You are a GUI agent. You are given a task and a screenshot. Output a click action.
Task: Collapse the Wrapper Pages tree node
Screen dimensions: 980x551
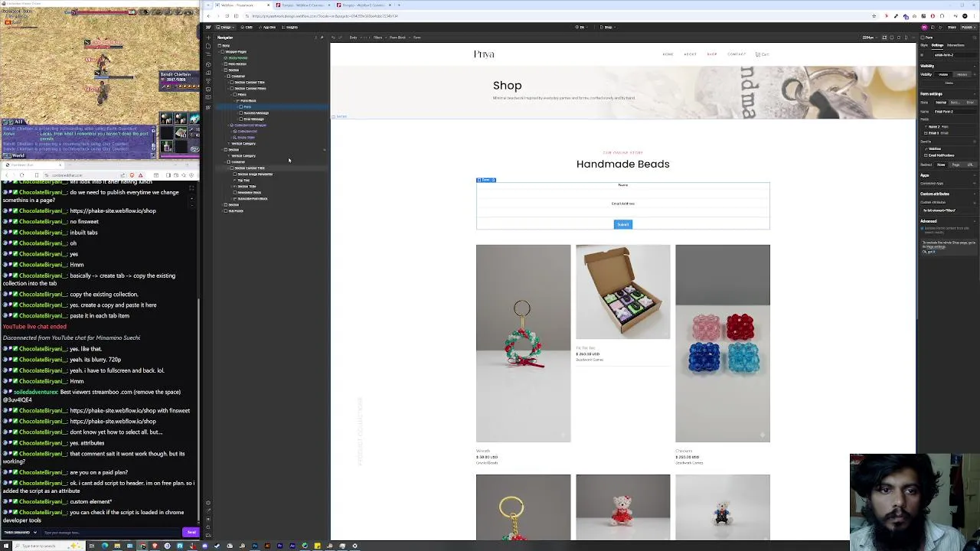[220, 52]
